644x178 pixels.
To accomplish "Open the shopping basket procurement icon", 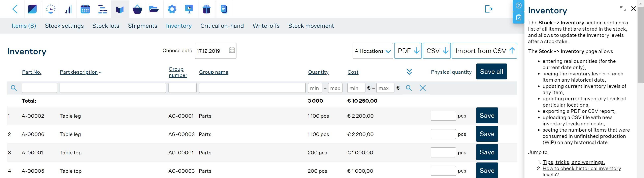I will tap(137, 9).
